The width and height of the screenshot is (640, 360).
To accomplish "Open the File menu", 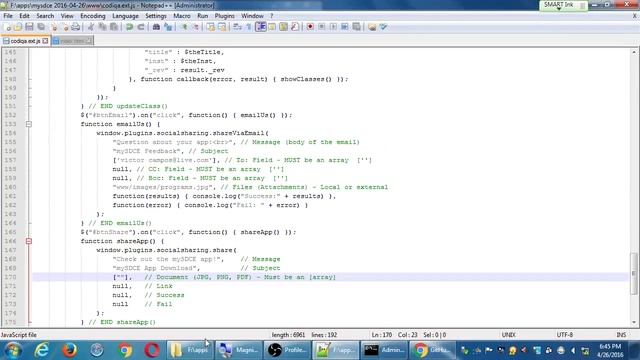I will (x=8, y=16).
